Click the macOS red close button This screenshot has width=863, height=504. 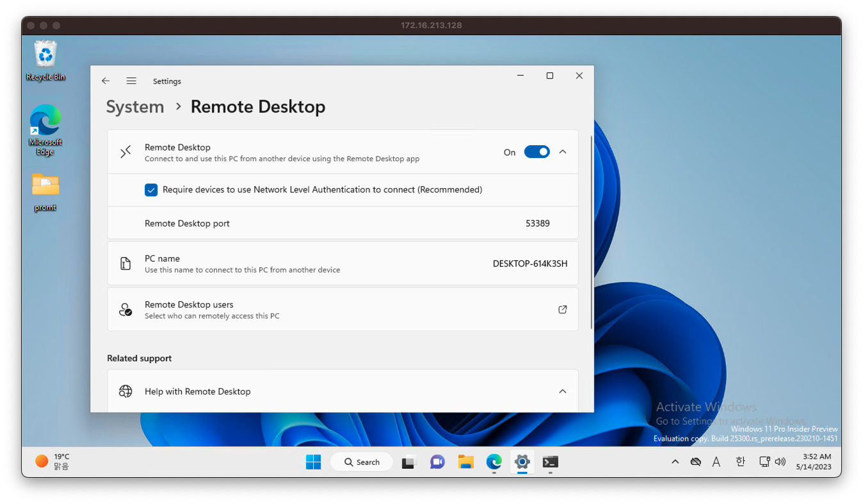pos(31,26)
